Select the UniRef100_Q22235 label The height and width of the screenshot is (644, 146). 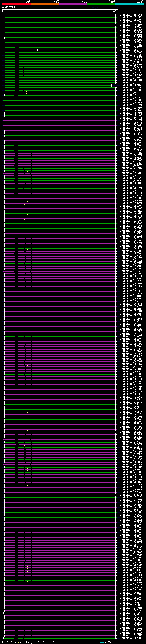point(131,151)
